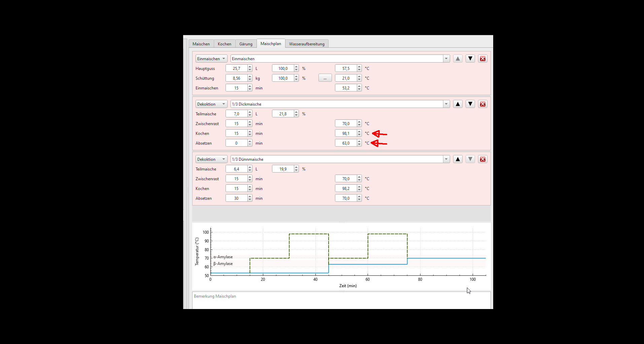Go to the Kochen tab
Screen dimensions: 644x344
point(224,44)
